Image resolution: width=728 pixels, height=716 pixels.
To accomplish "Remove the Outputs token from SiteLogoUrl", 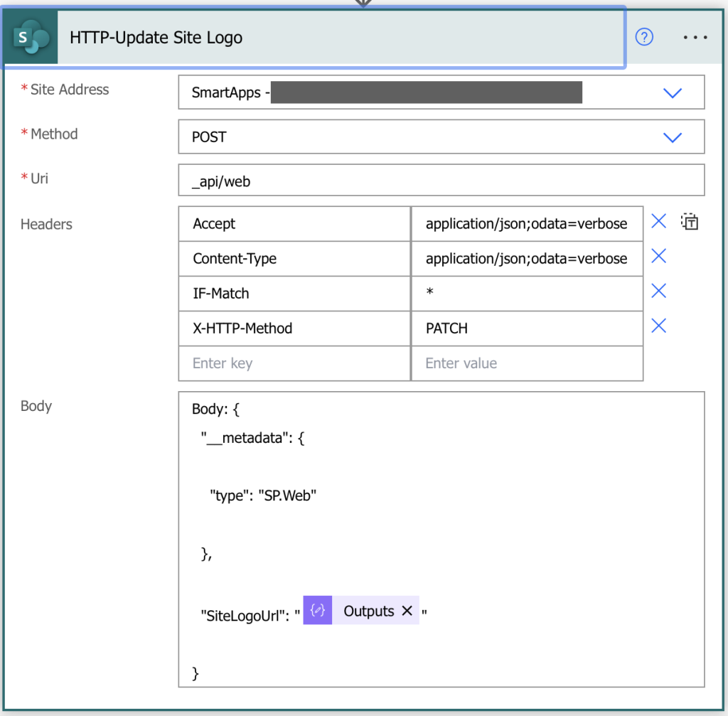I will pyautogui.click(x=407, y=610).
